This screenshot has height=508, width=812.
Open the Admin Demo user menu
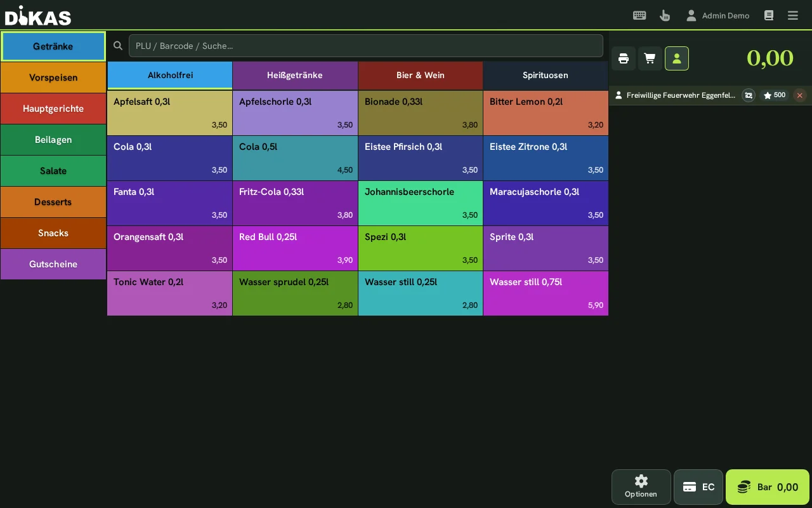coord(717,15)
